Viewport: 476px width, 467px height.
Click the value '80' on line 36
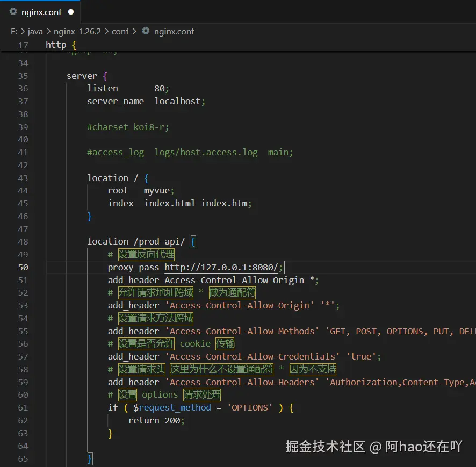[x=160, y=88]
